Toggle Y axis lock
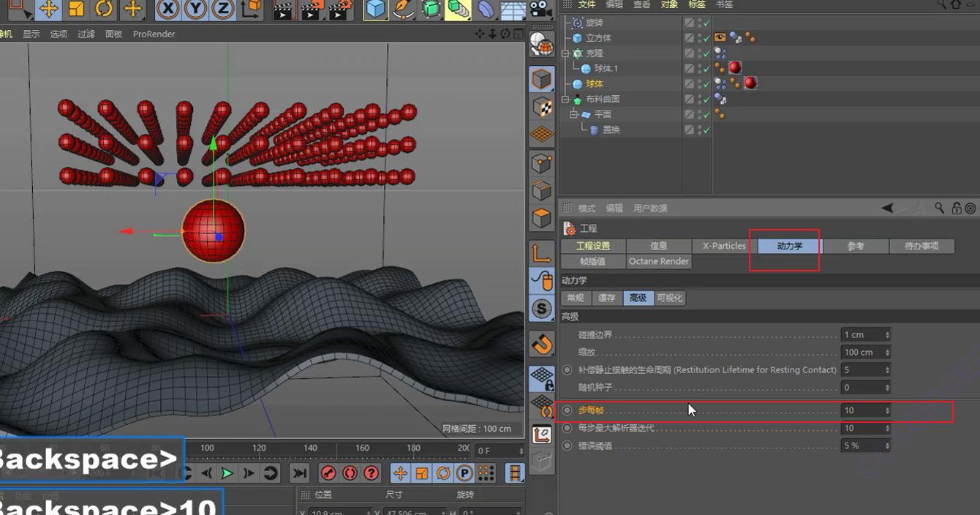 195,9
